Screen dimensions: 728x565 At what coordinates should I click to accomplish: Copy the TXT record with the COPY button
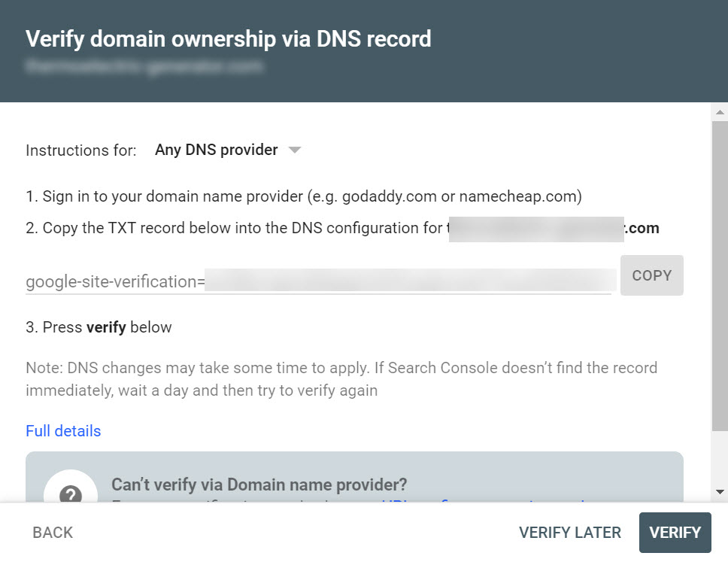coord(651,275)
